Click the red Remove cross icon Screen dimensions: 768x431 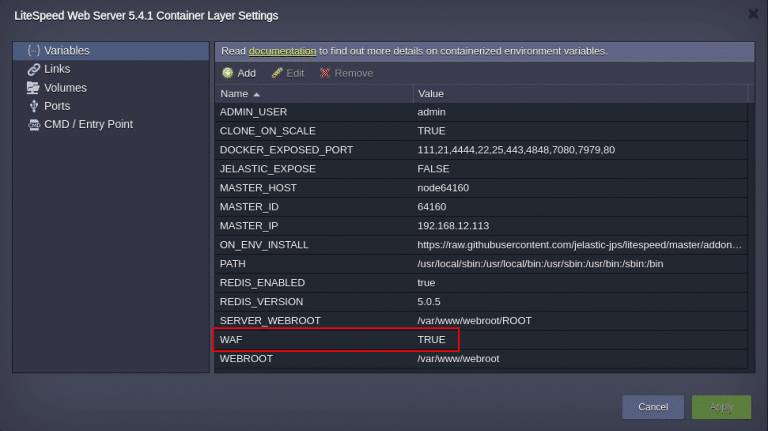click(325, 73)
